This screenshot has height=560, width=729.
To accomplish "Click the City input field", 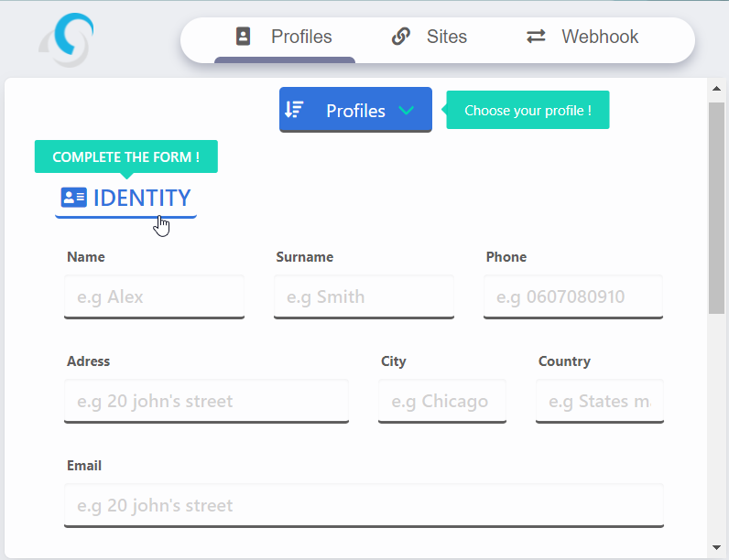I will pos(441,401).
